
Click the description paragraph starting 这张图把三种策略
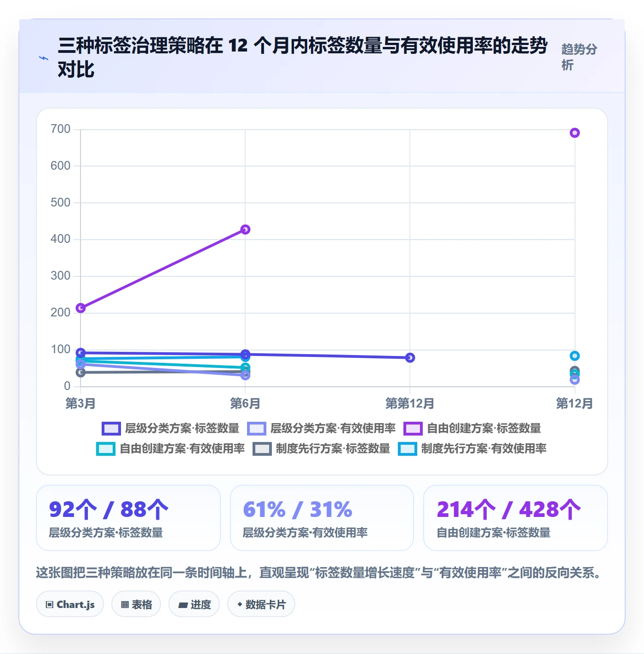click(320, 573)
